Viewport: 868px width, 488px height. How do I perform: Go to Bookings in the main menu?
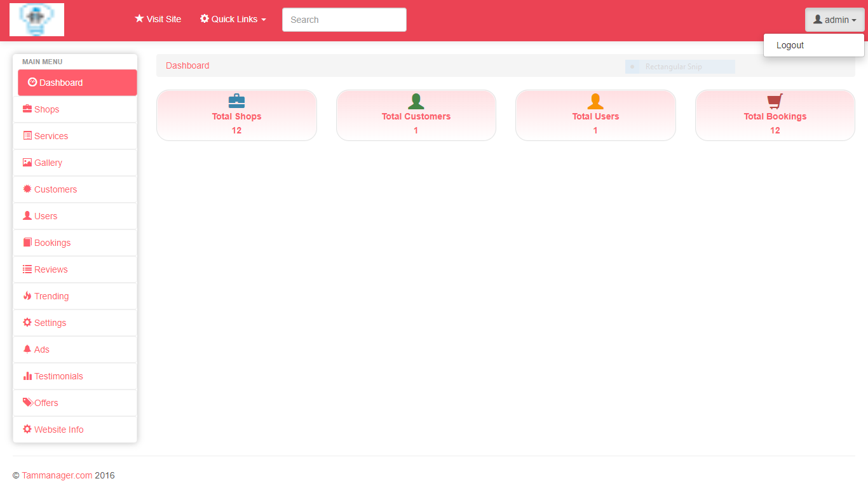52,243
